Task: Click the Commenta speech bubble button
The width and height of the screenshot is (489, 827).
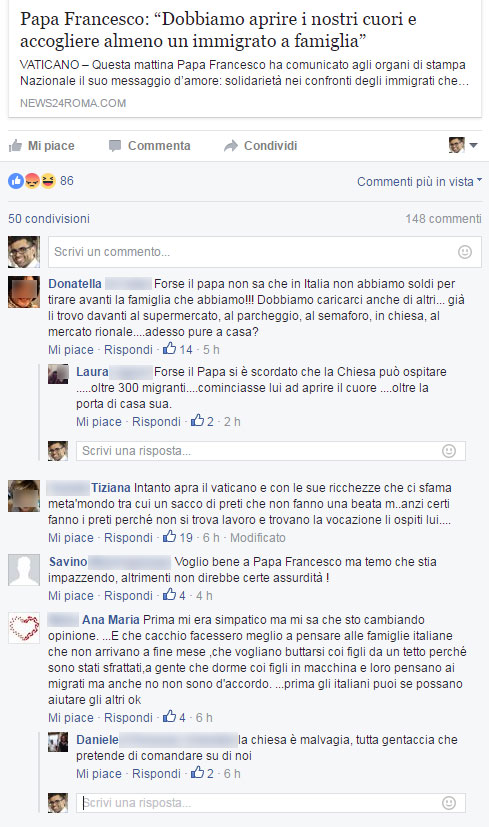Action: [150, 146]
